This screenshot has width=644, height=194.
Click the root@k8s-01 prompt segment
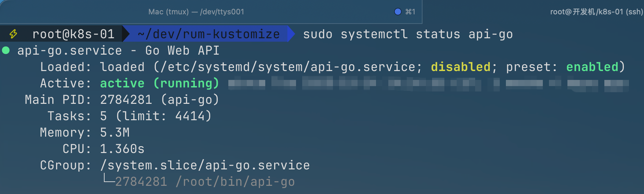click(73, 34)
